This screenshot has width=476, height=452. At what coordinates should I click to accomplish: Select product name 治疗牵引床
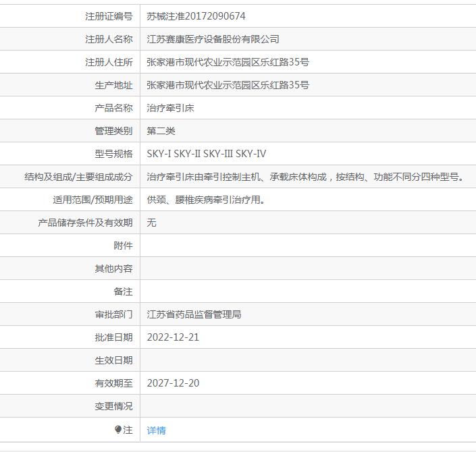(x=170, y=108)
